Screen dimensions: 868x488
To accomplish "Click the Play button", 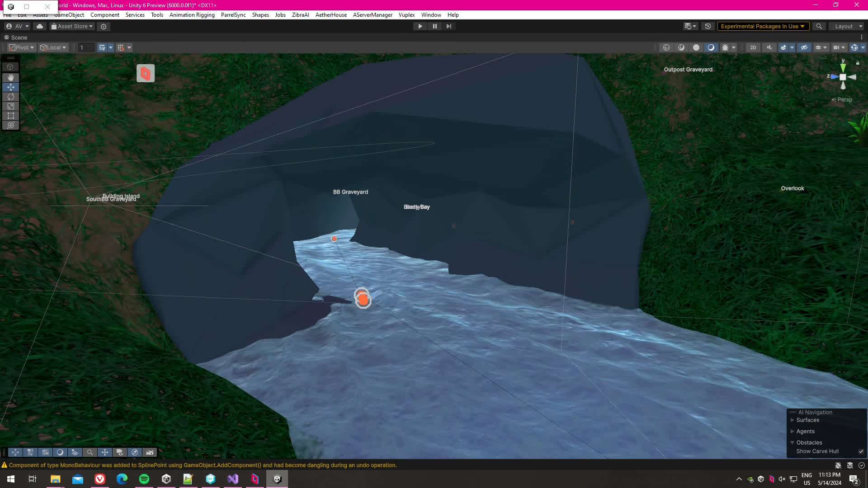I will point(420,26).
